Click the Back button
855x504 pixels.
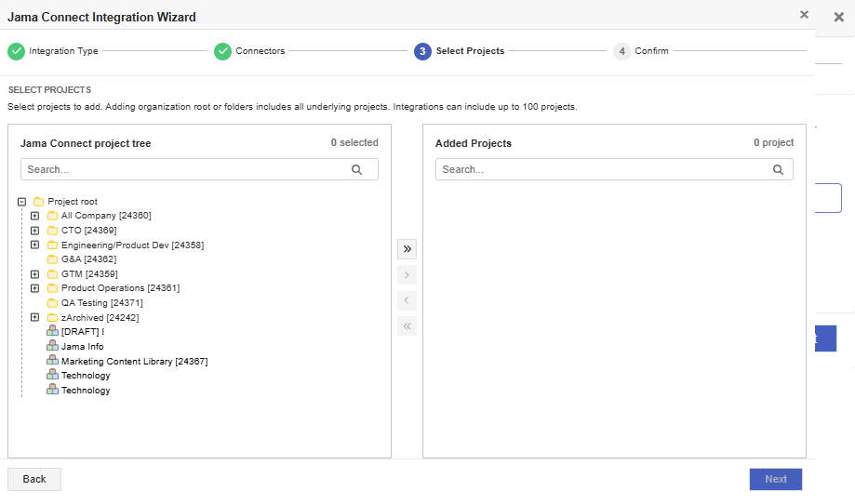[x=34, y=479]
